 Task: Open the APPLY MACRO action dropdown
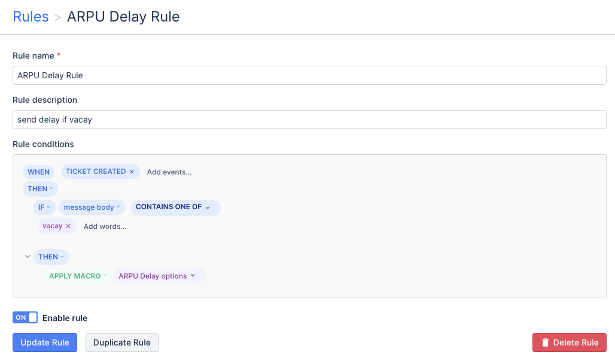pos(78,276)
